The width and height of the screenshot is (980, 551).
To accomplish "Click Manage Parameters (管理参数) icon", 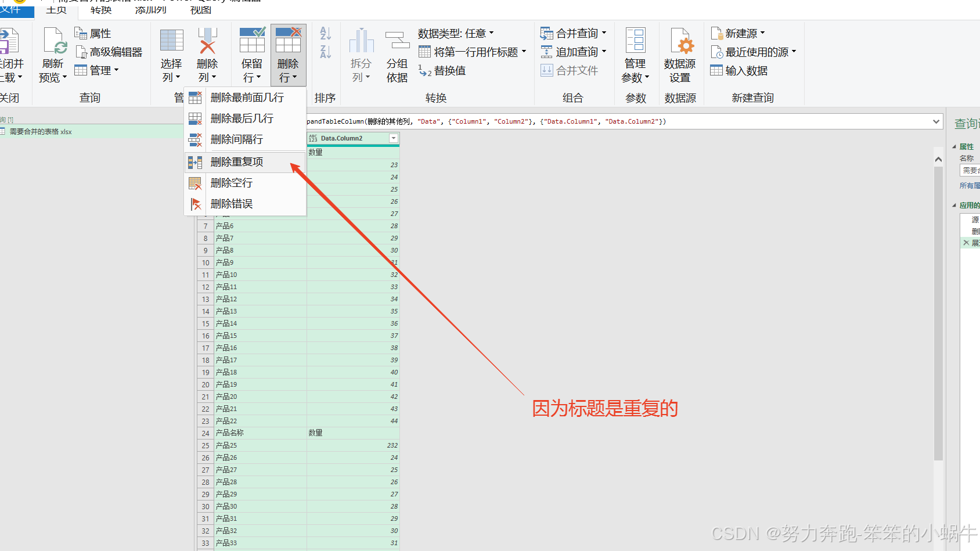I will click(635, 41).
